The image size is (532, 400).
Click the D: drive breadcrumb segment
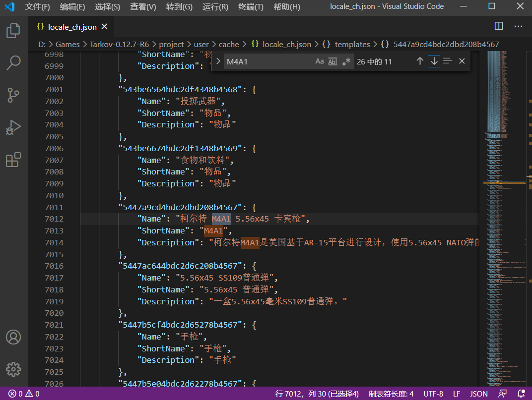point(42,45)
